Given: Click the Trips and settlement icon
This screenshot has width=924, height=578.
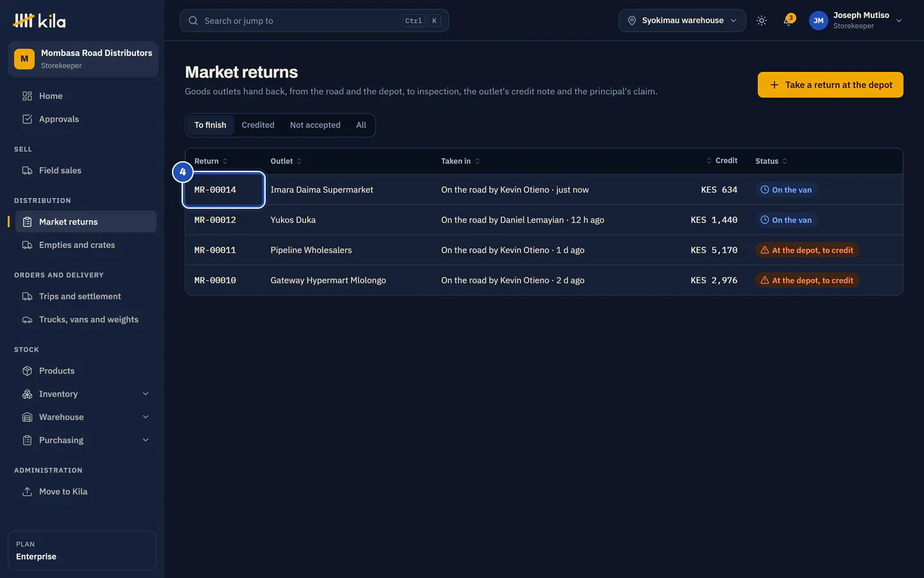Looking at the screenshot, I should coord(27,296).
